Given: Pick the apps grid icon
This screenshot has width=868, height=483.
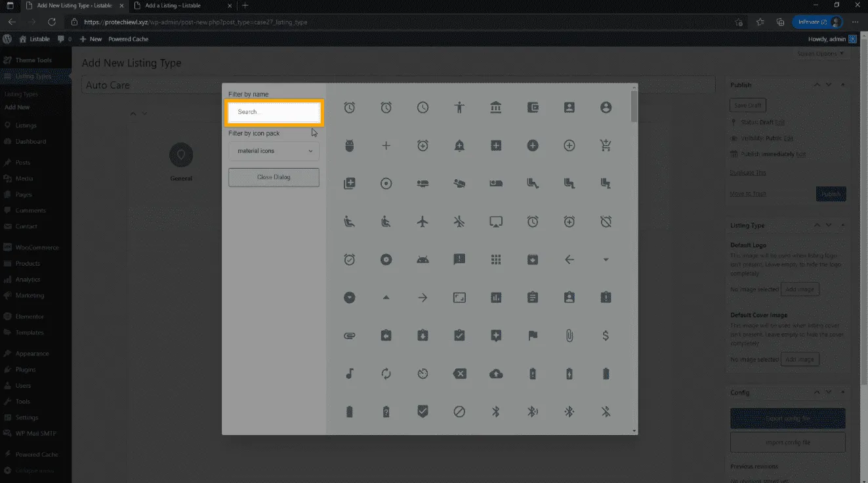Looking at the screenshot, I should click(496, 260).
